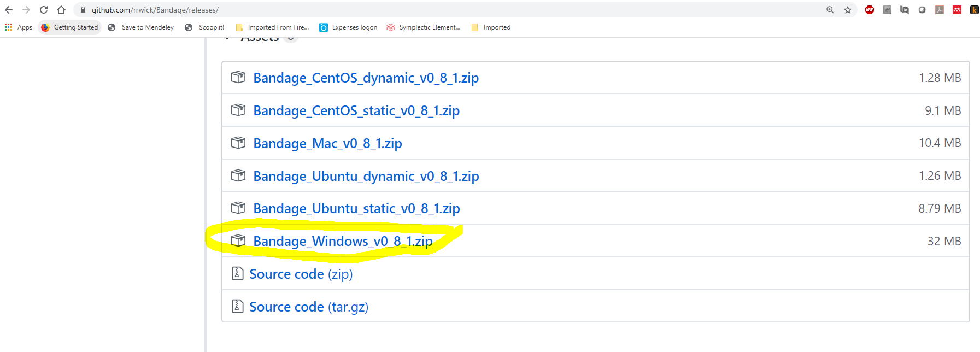Collapse the Assets section triangle
This screenshot has width=980, height=352.
[x=227, y=38]
